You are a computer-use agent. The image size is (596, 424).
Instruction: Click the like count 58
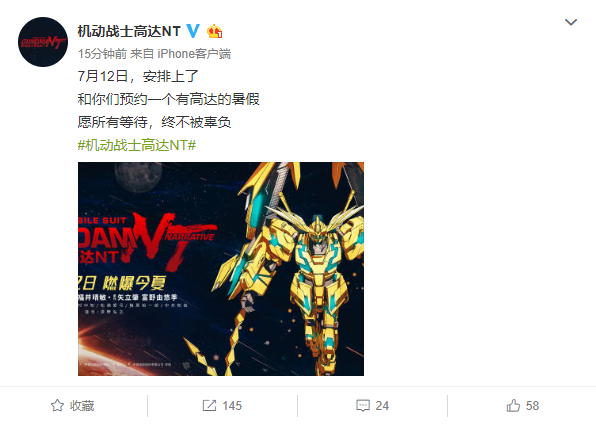coord(532,405)
